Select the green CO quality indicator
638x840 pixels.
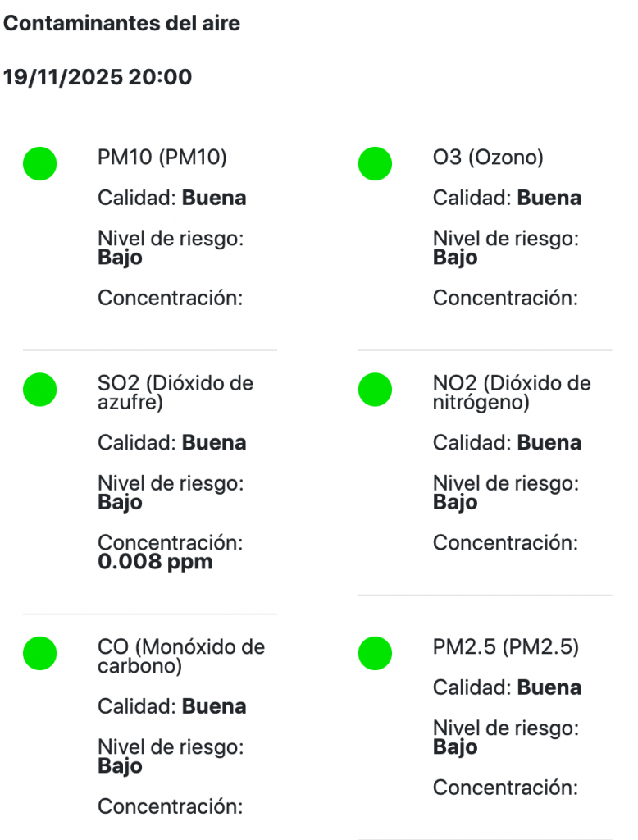pyautogui.click(x=39, y=654)
